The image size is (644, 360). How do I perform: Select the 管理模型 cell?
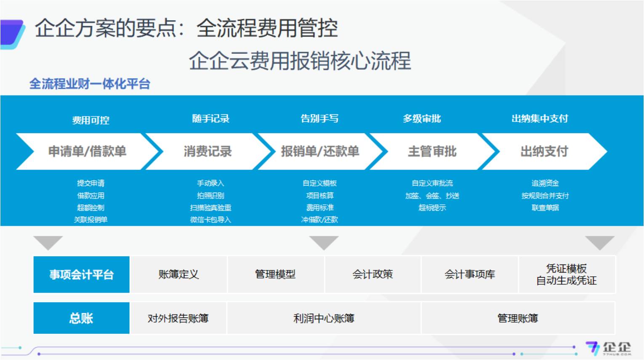coord(275,275)
